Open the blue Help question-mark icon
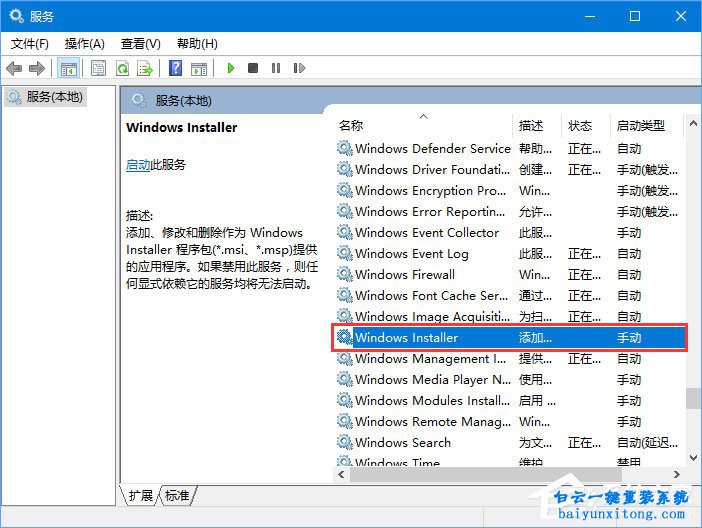 pos(175,68)
